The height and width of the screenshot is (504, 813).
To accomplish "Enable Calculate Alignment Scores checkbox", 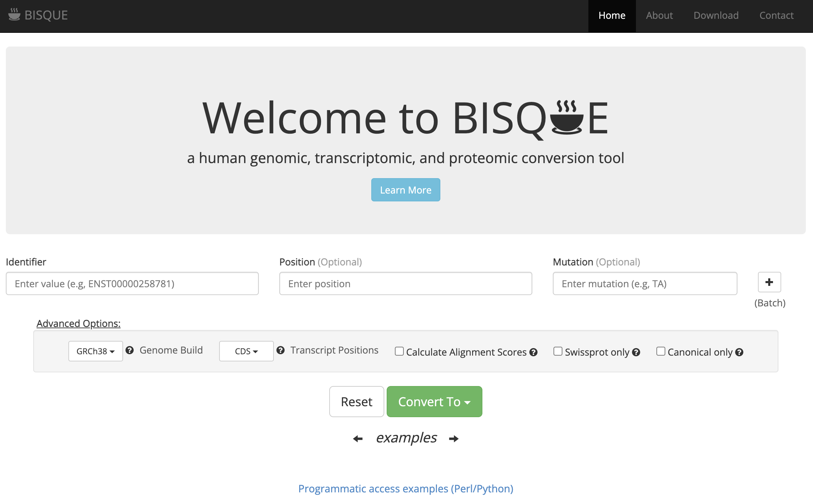I will [399, 351].
